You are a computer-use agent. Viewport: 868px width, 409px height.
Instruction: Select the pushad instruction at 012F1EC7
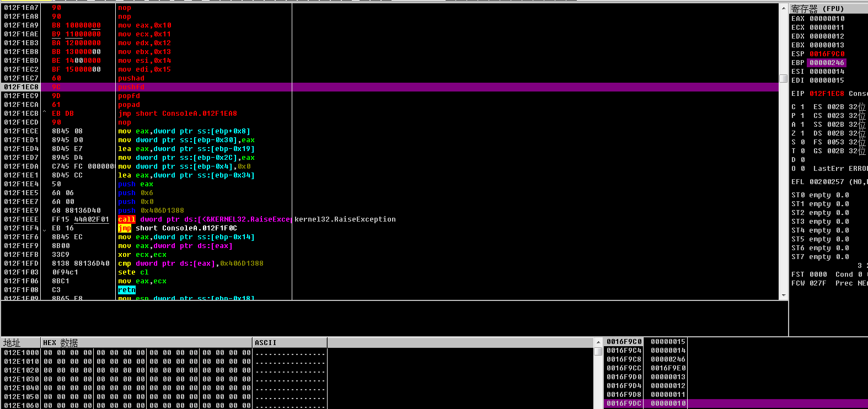131,78
